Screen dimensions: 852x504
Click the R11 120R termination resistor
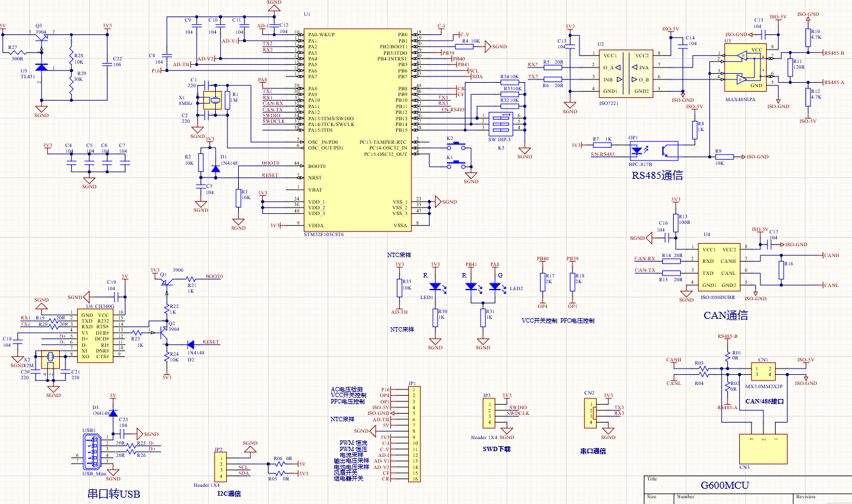pos(789,67)
